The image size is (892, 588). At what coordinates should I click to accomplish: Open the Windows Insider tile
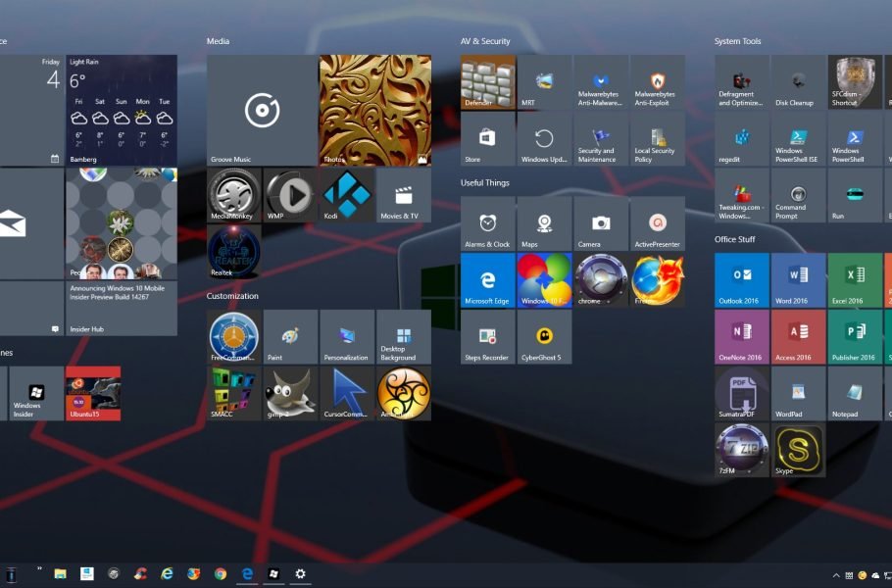point(36,393)
